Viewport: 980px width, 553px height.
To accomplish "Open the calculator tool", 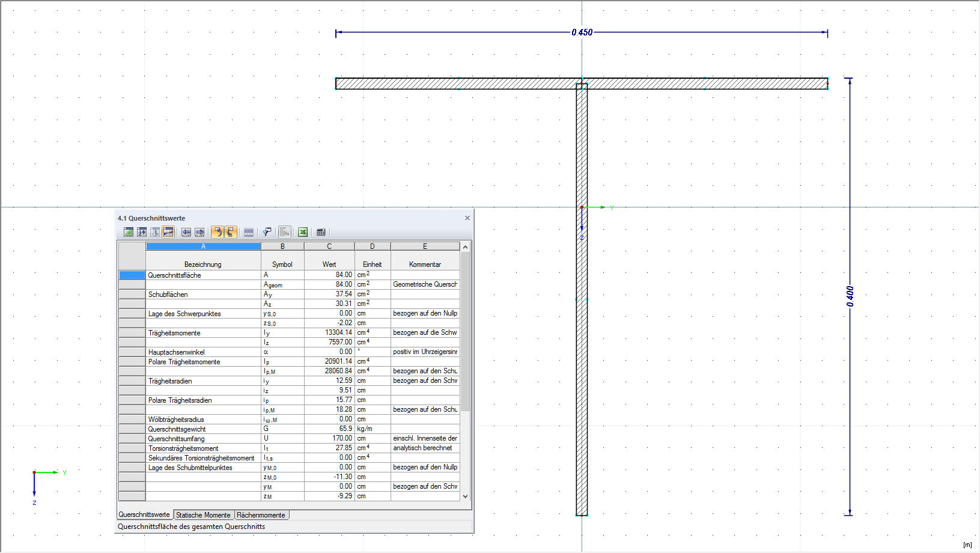I will coord(320,232).
